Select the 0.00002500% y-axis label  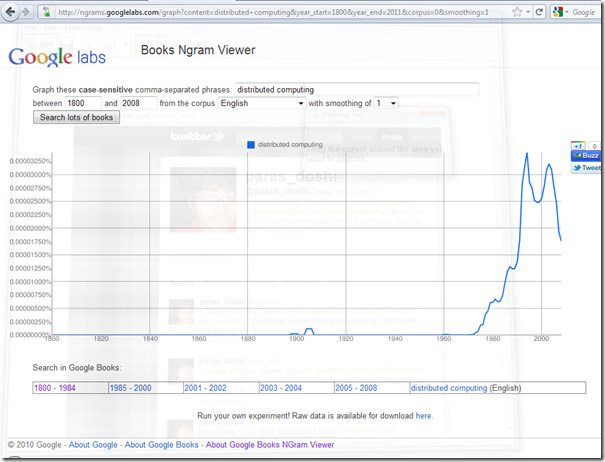pyautogui.click(x=30, y=201)
